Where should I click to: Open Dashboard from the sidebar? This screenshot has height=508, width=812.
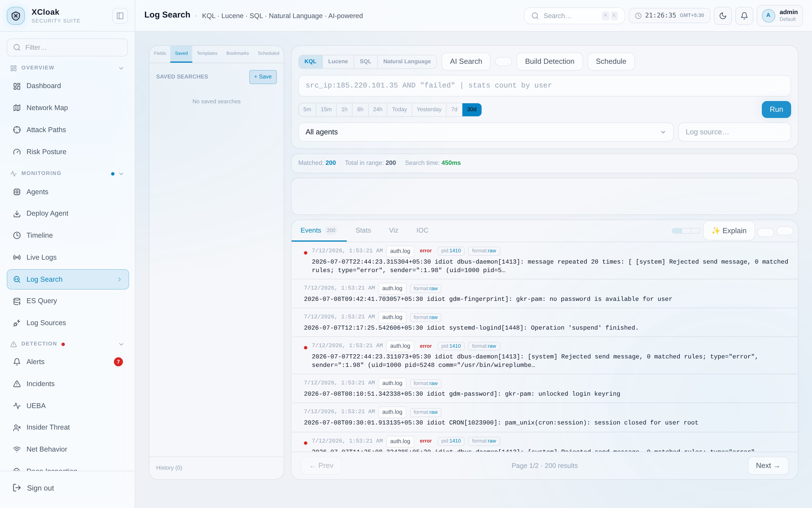67,86
